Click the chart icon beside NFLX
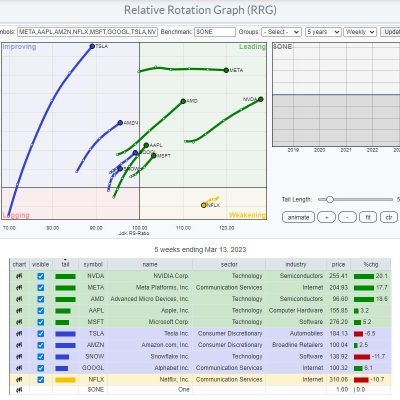Image resolution: width=400 pixels, height=400 pixels. [x=19, y=380]
